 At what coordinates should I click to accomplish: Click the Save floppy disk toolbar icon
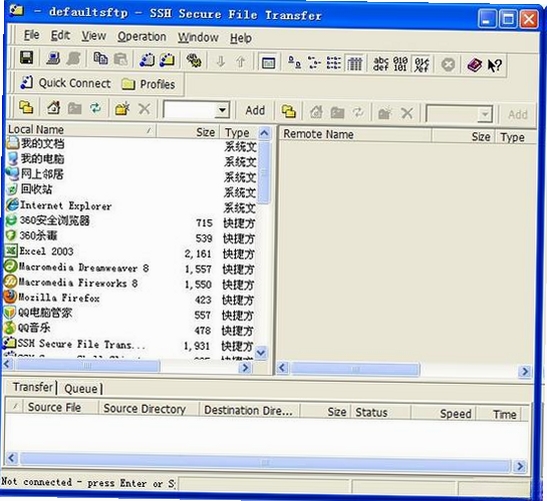(x=27, y=58)
